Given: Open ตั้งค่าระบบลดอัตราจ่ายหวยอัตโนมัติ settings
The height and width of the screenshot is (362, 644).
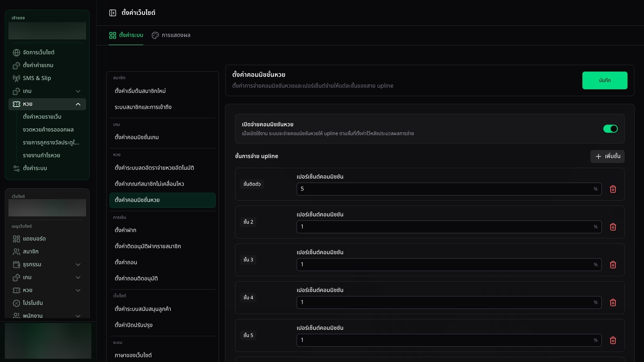Looking at the screenshot, I should tap(163, 168).
